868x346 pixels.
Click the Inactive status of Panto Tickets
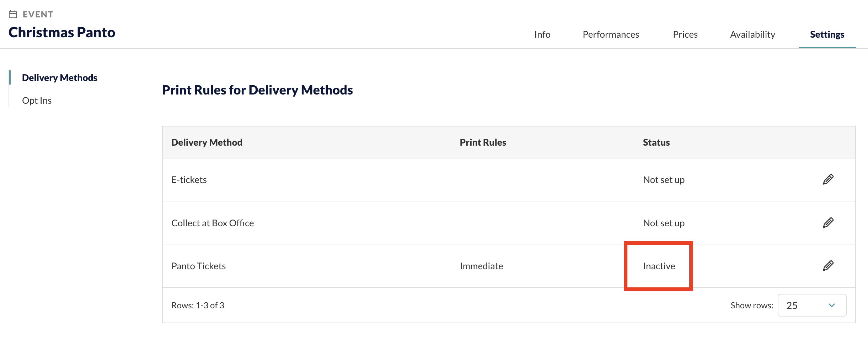click(x=659, y=266)
